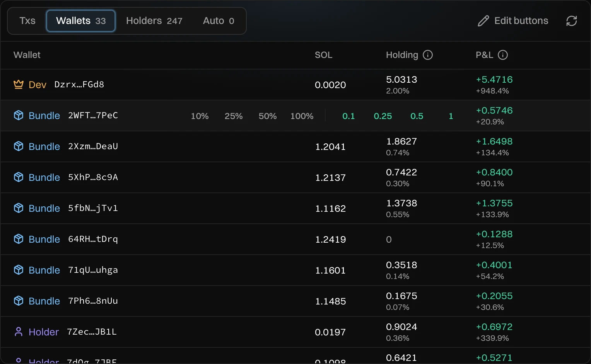Viewport: 591px width, 364px height.
Task: Select wallet address 2Xzm…DeaU
Action: point(93,146)
